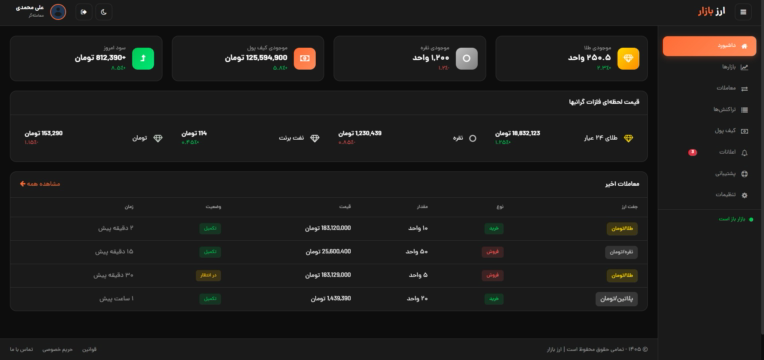Open تماس با ما footer link

click(x=21, y=349)
